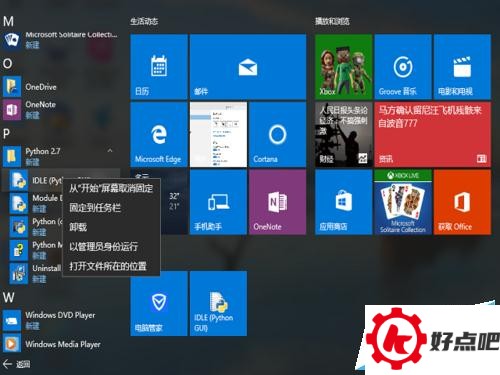The width and height of the screenshot is (500, 375).
Task: Open Python Manuals entry in app list
Action: pyautogui.click(x=35, y=250)
